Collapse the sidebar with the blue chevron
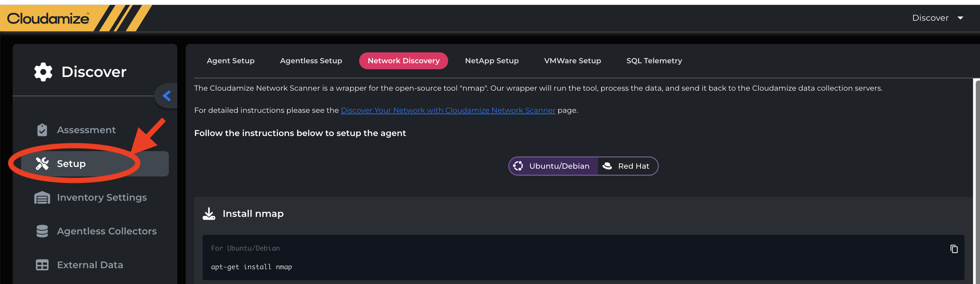 tap(167, 96)
